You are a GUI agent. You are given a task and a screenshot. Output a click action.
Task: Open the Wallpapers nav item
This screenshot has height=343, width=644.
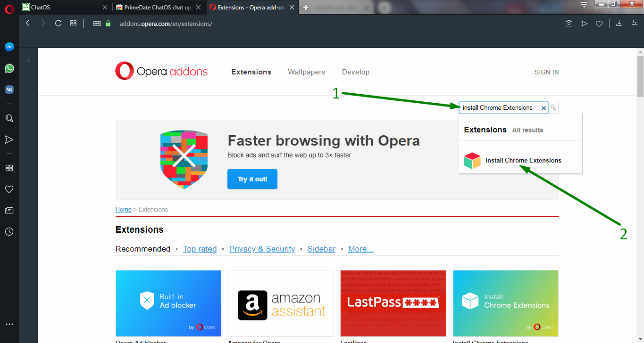307,72
